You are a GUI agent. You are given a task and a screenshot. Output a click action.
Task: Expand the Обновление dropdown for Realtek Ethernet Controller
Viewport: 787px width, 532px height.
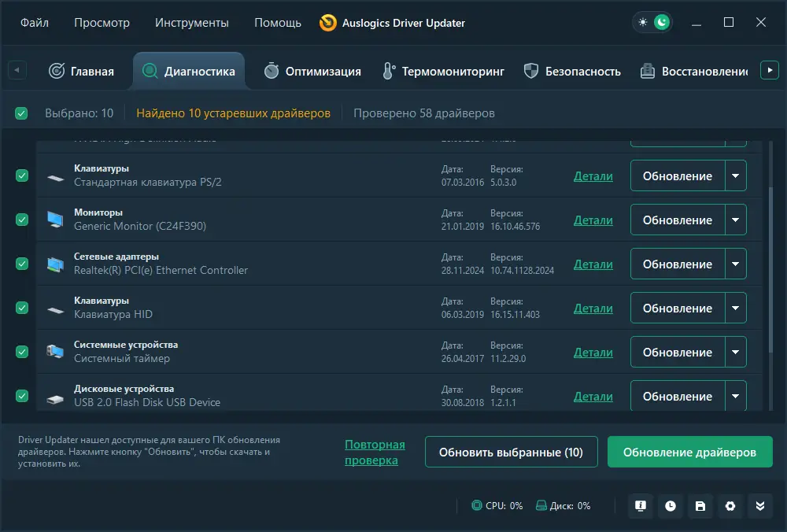point(736,264)
